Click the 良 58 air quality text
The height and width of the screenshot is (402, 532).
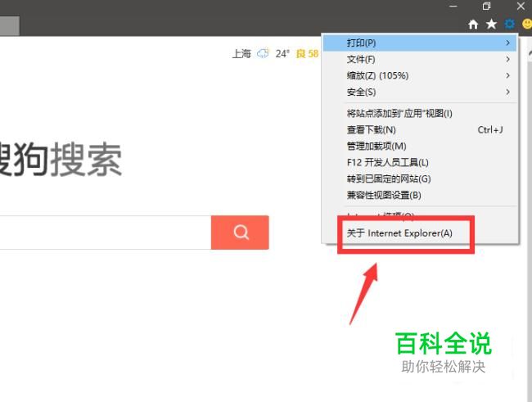click(x=307, y=54)
